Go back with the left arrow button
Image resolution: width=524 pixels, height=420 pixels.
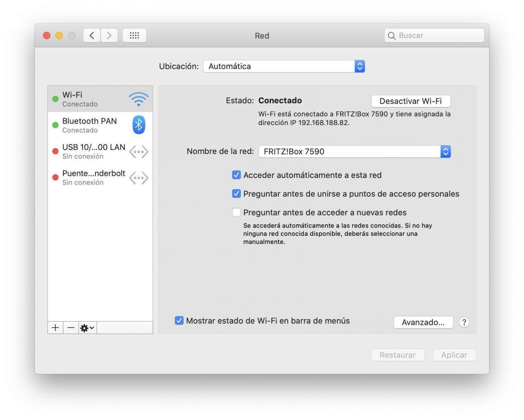pyautogui.click(x=92, y=36)
